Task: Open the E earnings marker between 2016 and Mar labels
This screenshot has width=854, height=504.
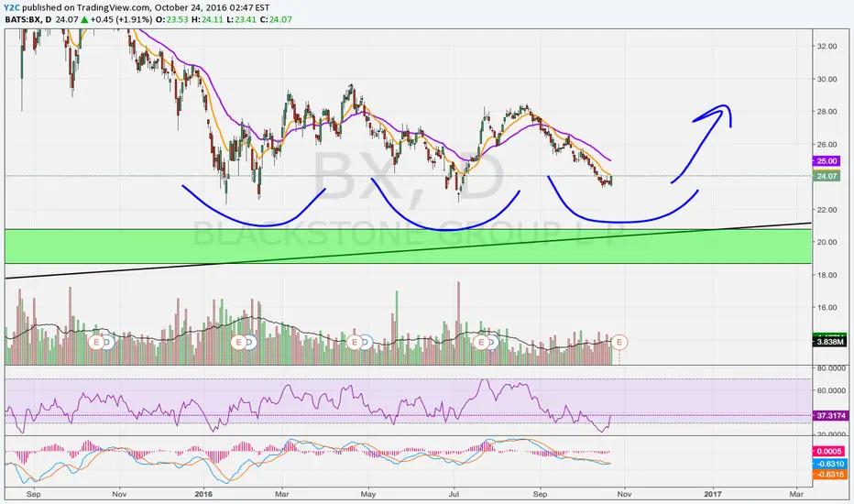Action: pyautogui.click(x=238, y=342)
